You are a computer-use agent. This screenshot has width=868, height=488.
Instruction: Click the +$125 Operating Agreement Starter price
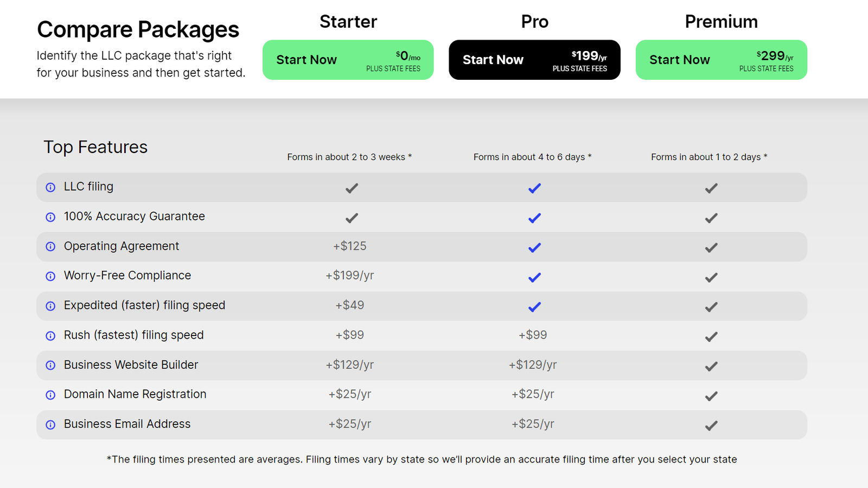(x=350, y=246)
